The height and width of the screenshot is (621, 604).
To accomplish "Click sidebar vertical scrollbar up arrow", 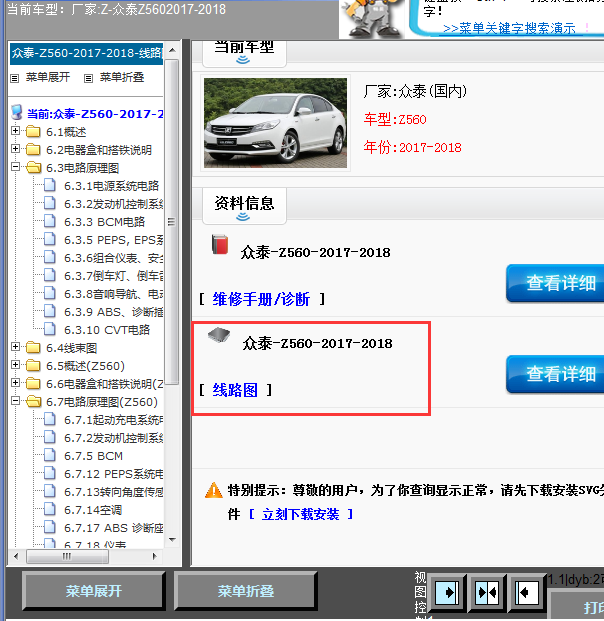I will (x=172, y=50).
